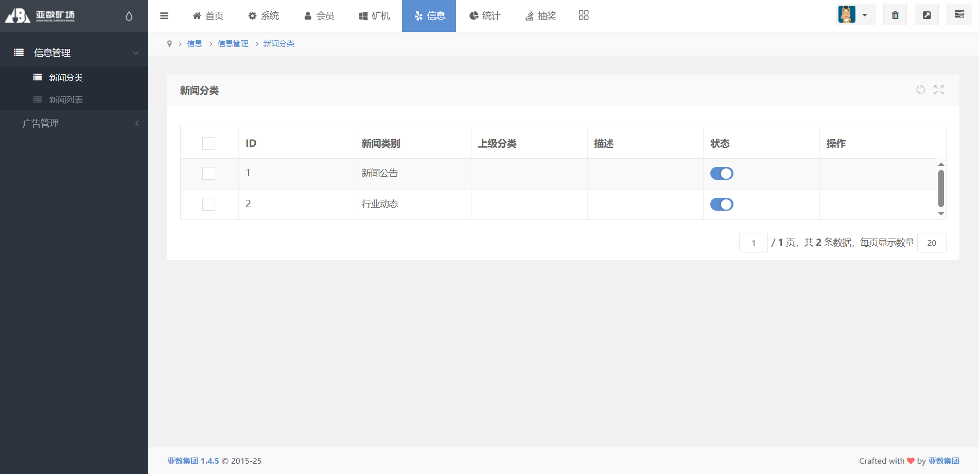Check the select-all header checkbox
Screen dimensions: 980x474
(x=208, y=143)
